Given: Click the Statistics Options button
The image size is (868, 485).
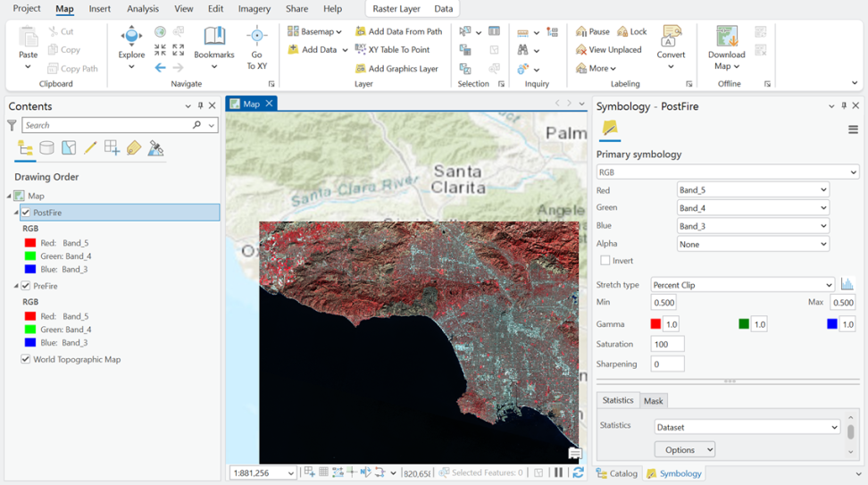Looking at the screenshot, I should click(685, 449).
